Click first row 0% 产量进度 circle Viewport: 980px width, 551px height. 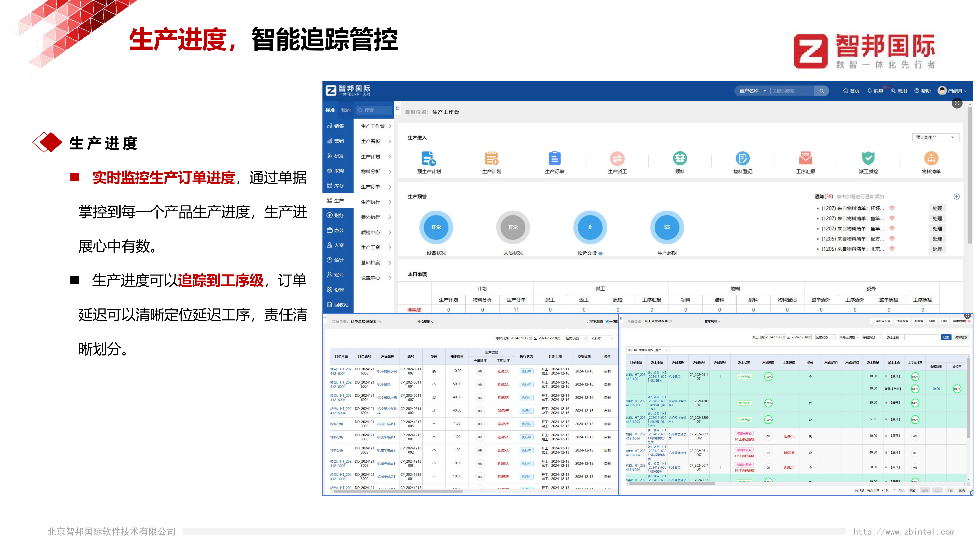pos(480,372)
